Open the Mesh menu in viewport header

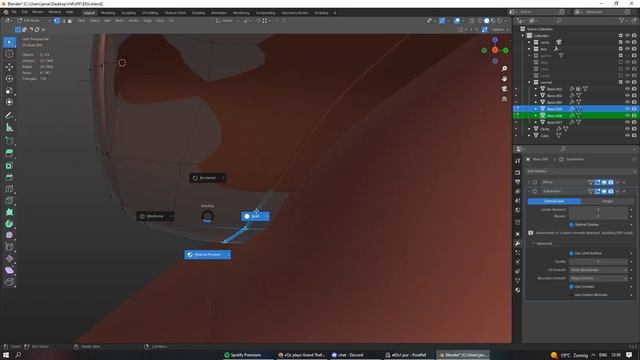tap(119, 20)
